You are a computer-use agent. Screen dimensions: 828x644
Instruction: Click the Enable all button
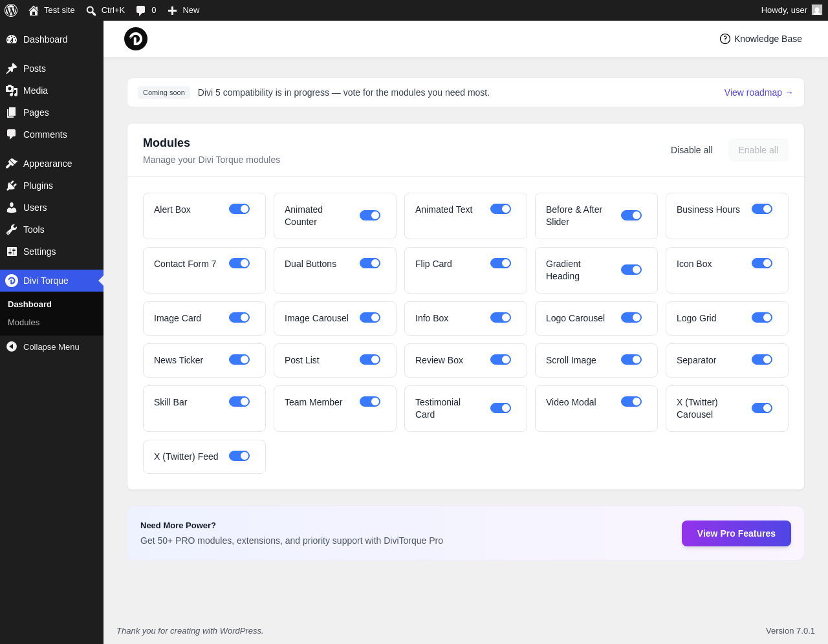[758, 150]
